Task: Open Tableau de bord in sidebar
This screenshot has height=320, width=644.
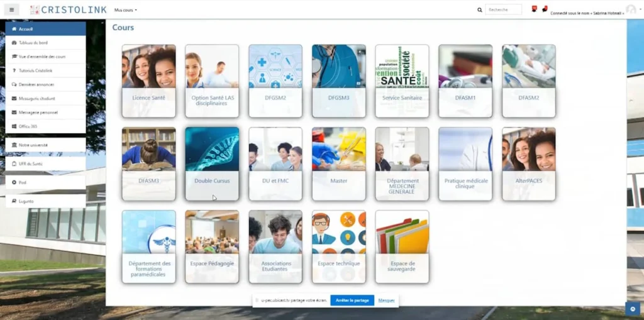Action: 45,43
